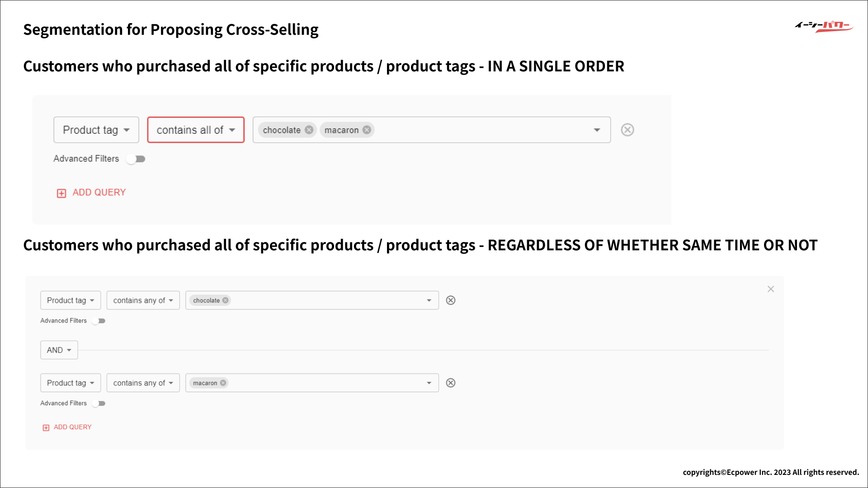Open Product tag dropdown in macaron row
Viewport: 868px width, 488px height.
71,383
